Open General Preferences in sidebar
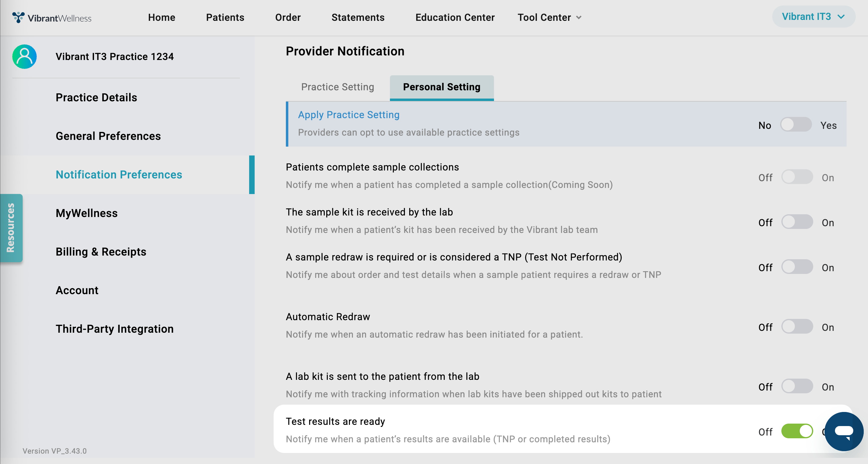This screenshot has height=464, width=868. 108,136
